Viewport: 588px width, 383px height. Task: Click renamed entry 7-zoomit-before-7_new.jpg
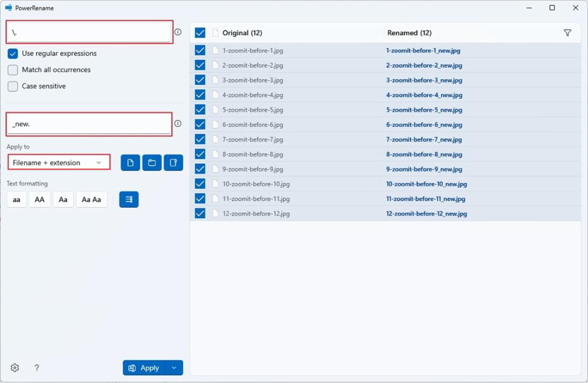pos(424,139)
